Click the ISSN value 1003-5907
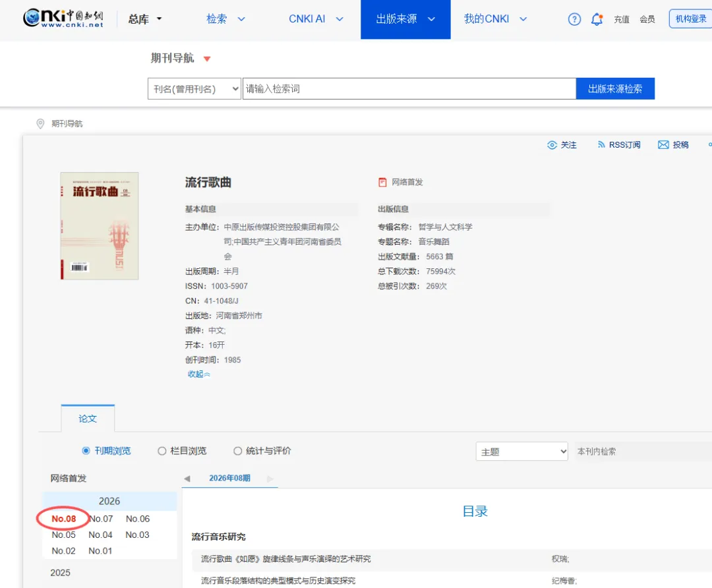 click(x=229, y=286)
